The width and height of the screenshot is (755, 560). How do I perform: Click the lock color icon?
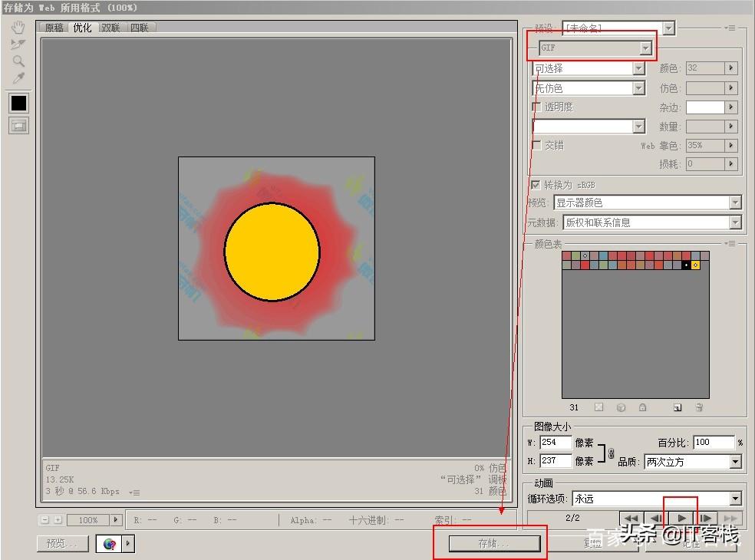point(643,407)
